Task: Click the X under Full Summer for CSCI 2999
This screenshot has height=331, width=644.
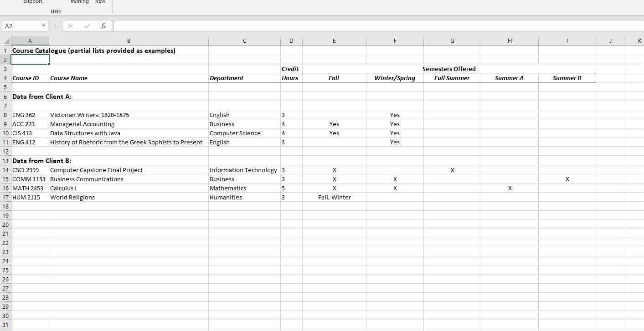Action: (x=452, y=170)
